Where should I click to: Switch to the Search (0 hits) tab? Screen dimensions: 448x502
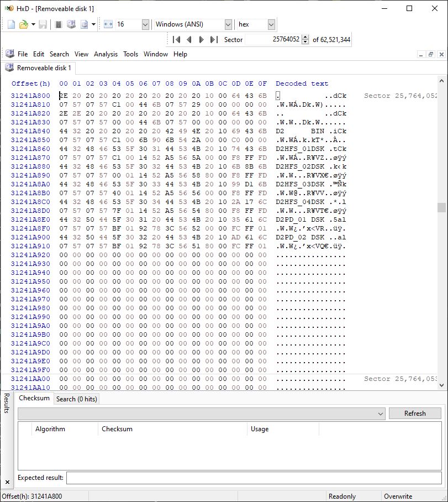point(76,399)
